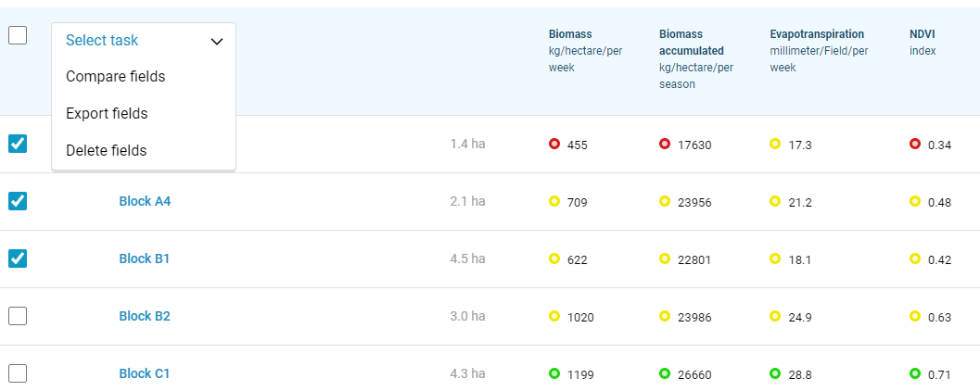Open the Block B1 field link
The height and width of the screenshot is (391, 980).
[x=145, y=259]
